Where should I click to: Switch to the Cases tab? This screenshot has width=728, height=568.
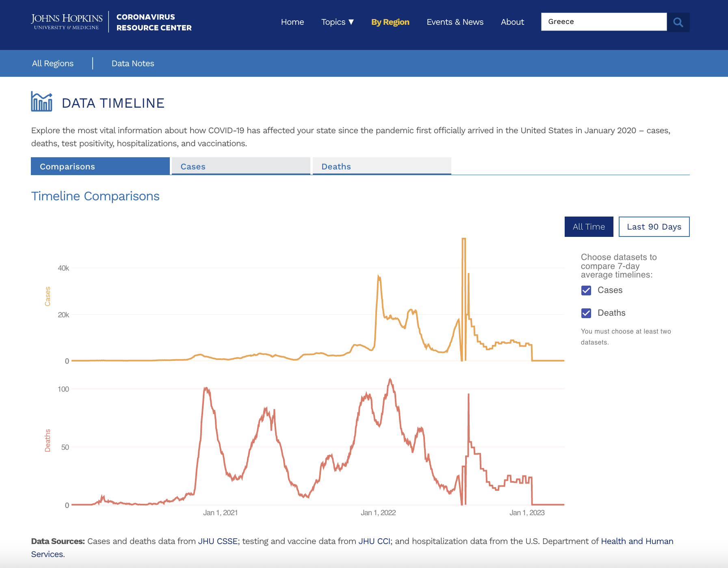(x=241, y=166)
